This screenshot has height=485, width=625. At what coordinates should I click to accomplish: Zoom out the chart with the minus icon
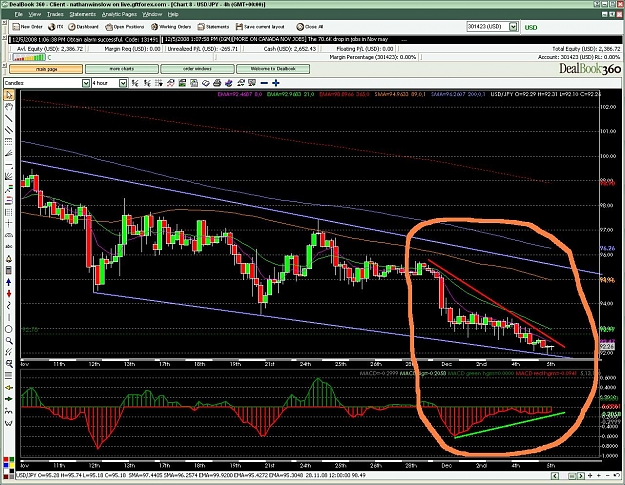pos(264,83)
